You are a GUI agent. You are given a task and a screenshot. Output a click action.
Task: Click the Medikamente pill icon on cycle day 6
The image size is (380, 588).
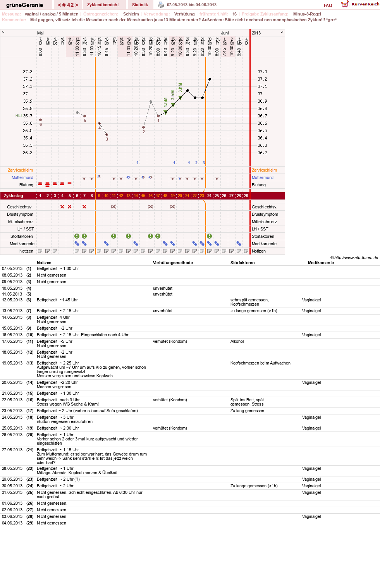point(77,244)
